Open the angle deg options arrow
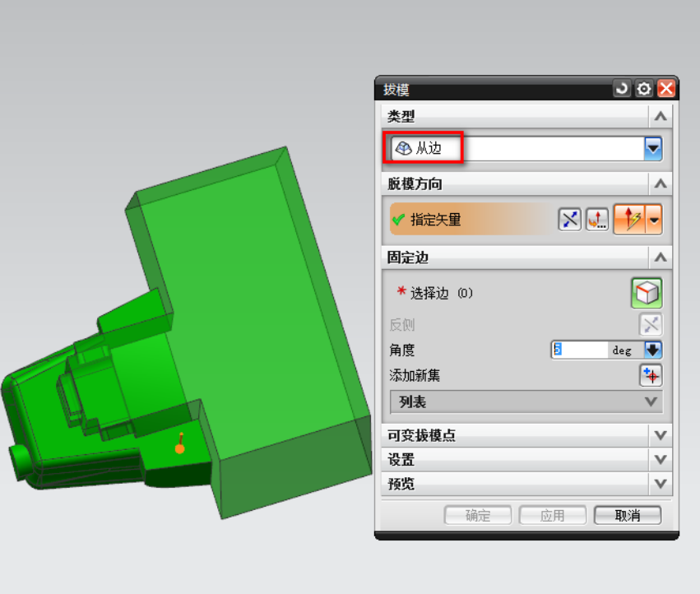Image resolution: width=700 pixels, height=594 pixels. coord(653,350)
